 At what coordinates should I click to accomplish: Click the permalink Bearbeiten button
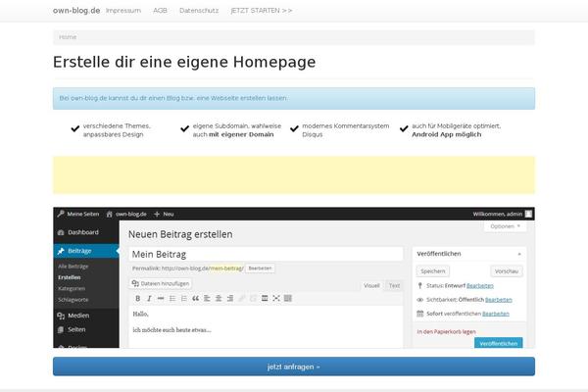(x=260, y=269)
